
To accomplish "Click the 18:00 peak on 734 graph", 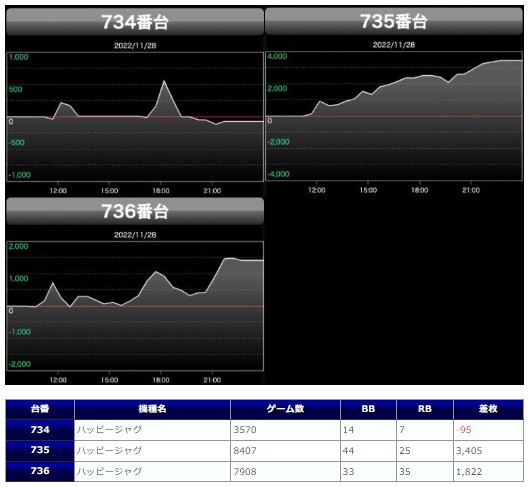I will pos(164,81).
